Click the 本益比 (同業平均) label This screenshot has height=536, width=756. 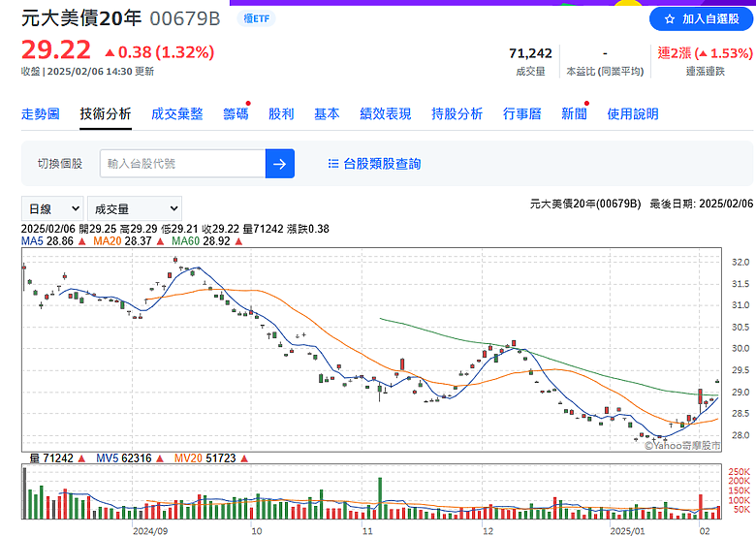pos(605,72)
